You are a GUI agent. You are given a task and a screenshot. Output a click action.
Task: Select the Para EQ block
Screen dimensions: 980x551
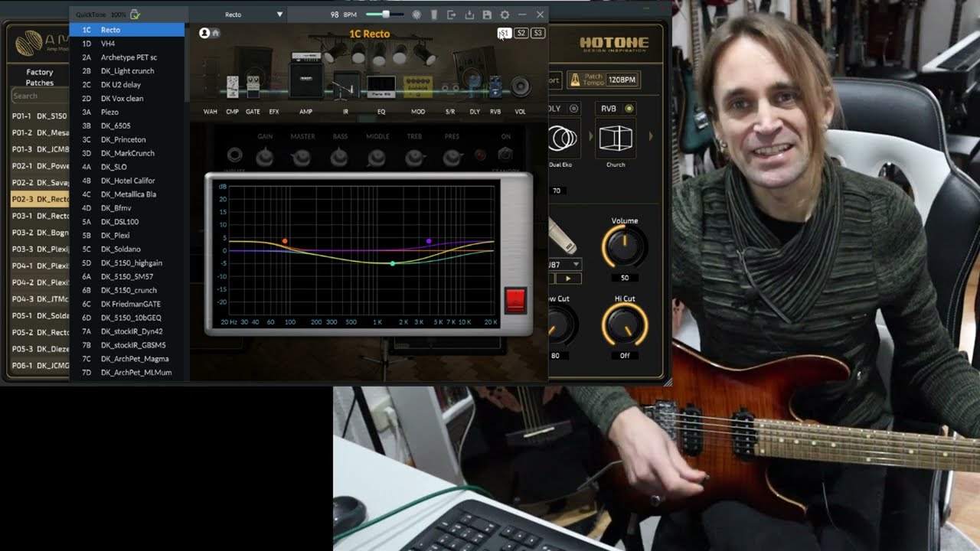[x=381, y=86]
